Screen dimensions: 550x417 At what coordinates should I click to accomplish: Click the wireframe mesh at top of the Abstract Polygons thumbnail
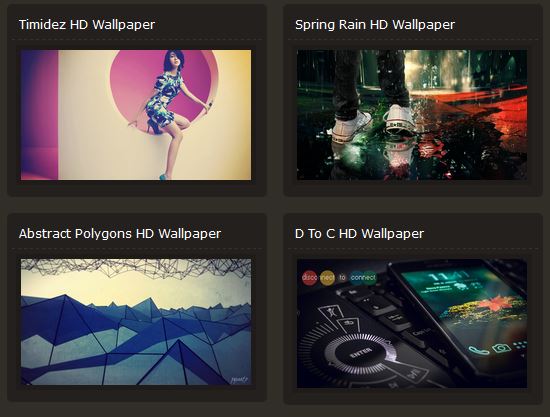tap(136, 268)
